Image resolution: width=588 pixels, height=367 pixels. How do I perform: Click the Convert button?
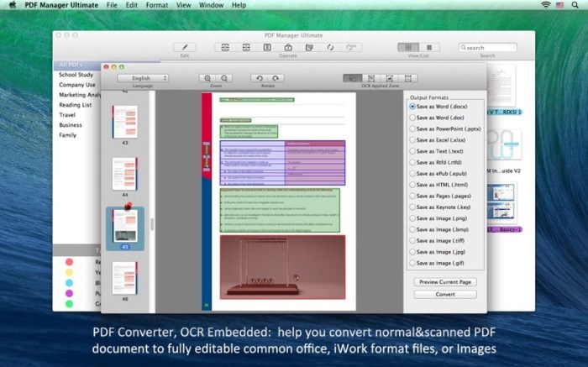tap(445, 294)
